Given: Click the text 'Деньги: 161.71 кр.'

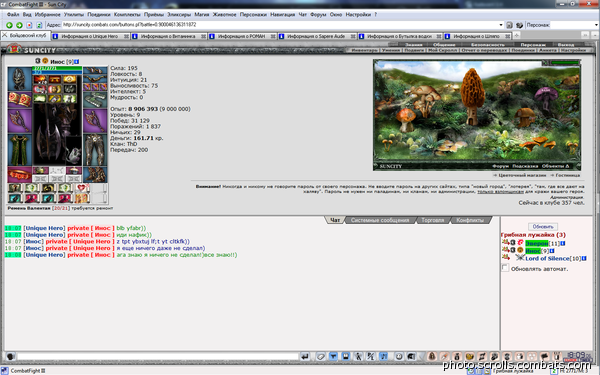Looking at the screenshot, I should (137, 138).
